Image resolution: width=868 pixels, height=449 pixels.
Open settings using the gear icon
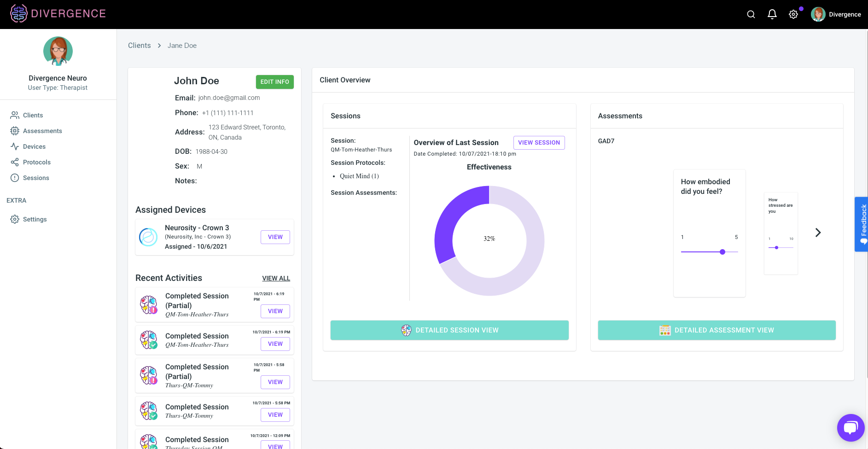(793, 14)
